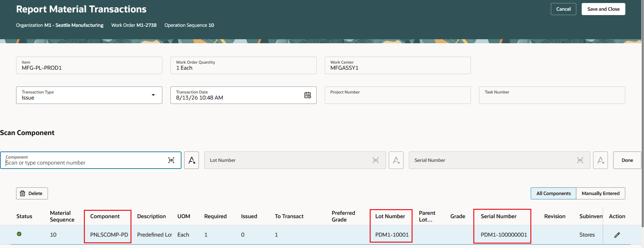The width and height of the screenshot is (644, 248).
Task: Click the PDM1-10001 lot number cell
Action: pyautogui.click(x=392, y=235)
